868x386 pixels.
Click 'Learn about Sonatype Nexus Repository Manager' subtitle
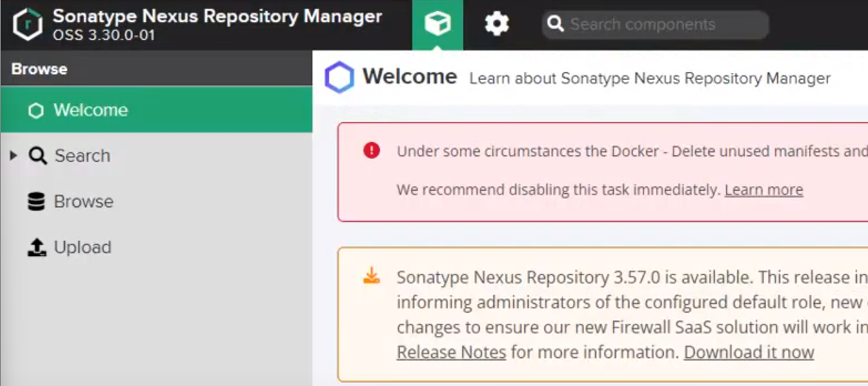coord(650,78)
